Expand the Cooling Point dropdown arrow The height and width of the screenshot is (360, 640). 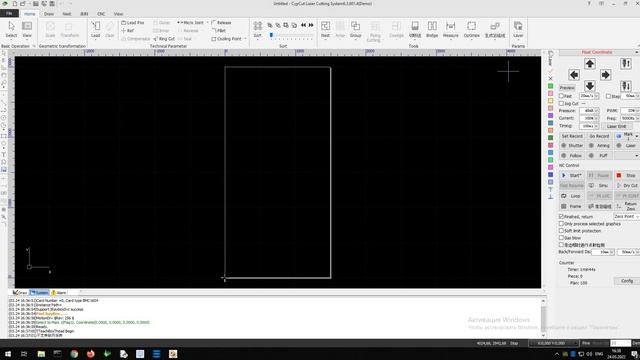[x=245, y=39]
